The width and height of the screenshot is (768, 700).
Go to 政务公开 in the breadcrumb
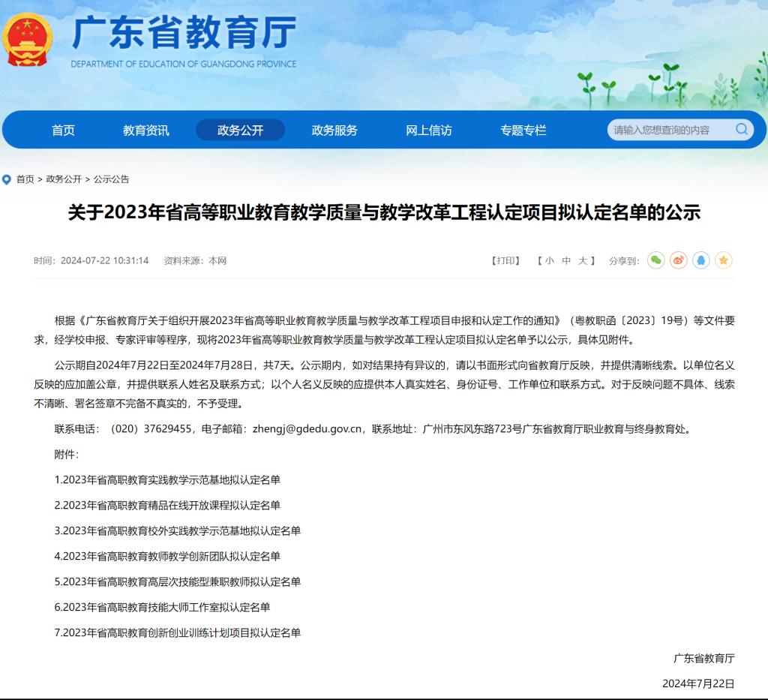64,179
